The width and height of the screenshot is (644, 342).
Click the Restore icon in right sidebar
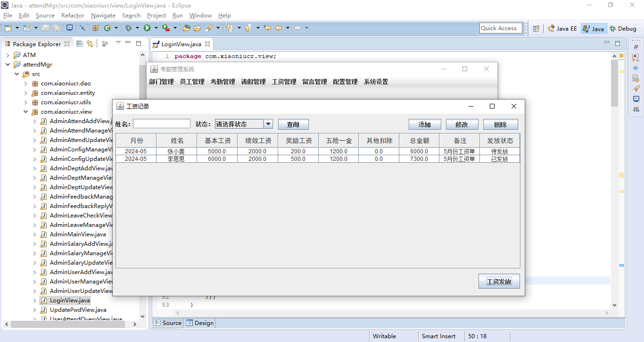636,47
